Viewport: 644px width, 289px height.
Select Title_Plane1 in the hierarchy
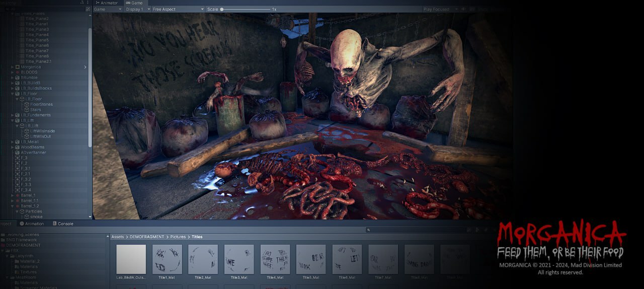(37, 24)
